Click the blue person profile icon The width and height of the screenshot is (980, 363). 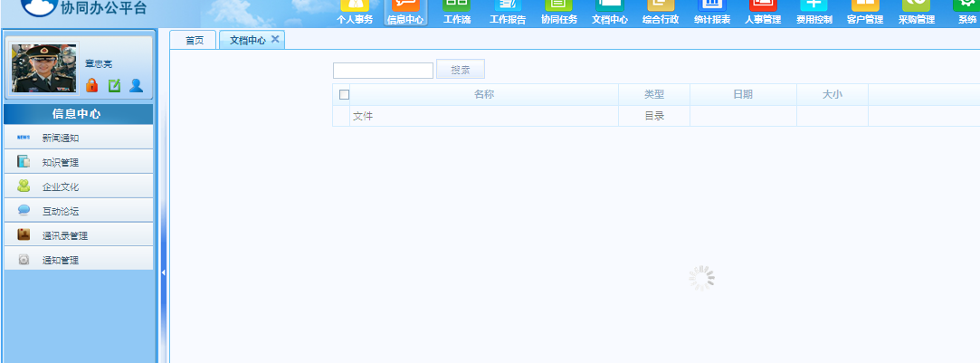pyautogui.click(x=137, y=86)
